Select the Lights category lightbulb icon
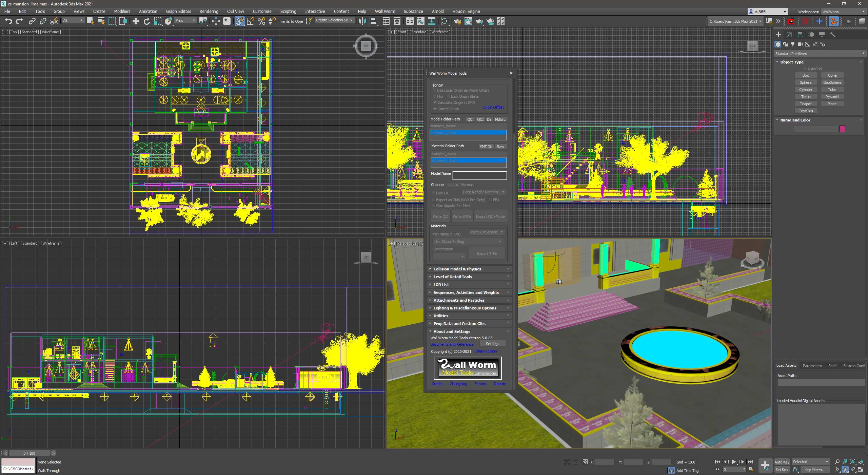 (793, 44)
